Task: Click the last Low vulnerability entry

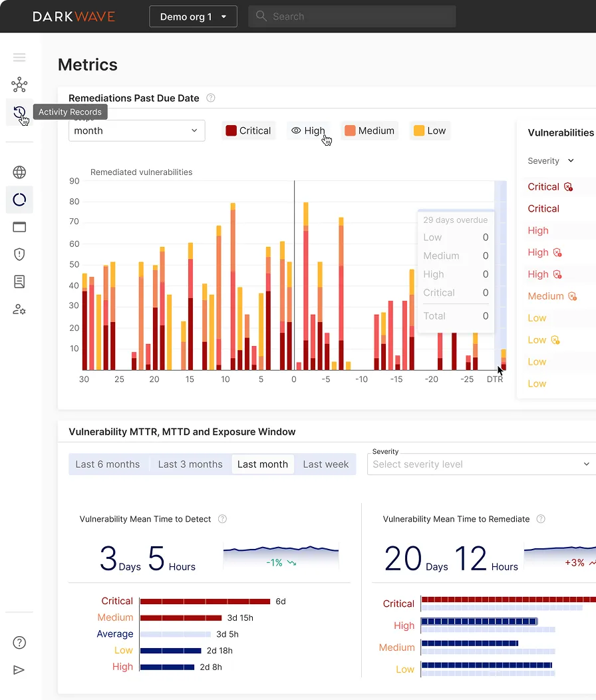Action: (x=537, y=384)
